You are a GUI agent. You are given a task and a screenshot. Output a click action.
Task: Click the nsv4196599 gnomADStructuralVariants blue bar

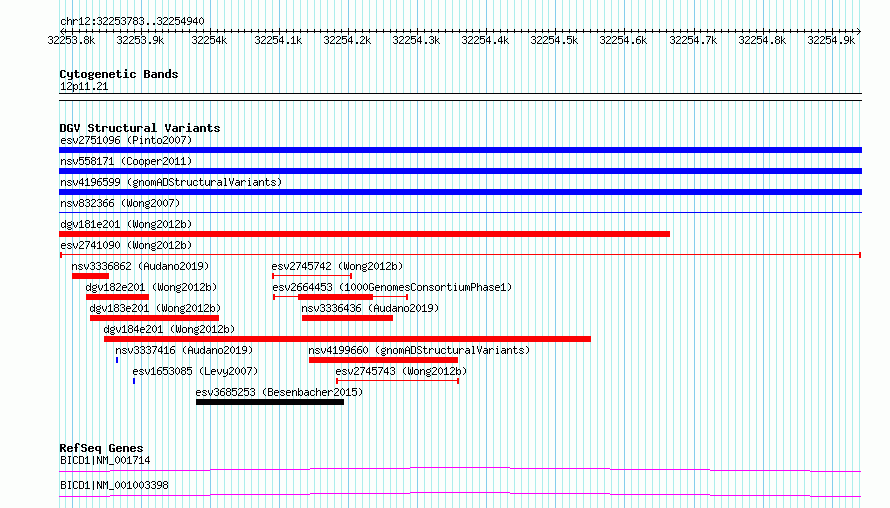click(x=460, y=192)
